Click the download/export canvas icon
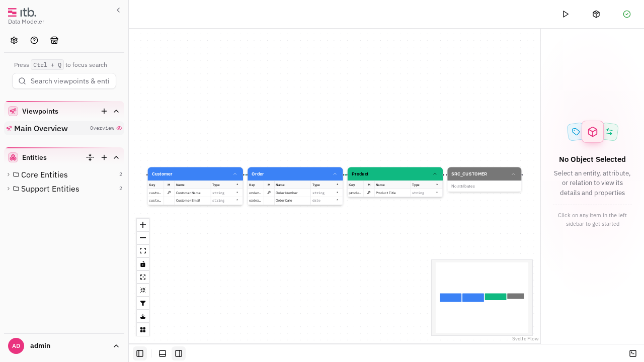Screen dimensions: 644x362 coord(143,316)
